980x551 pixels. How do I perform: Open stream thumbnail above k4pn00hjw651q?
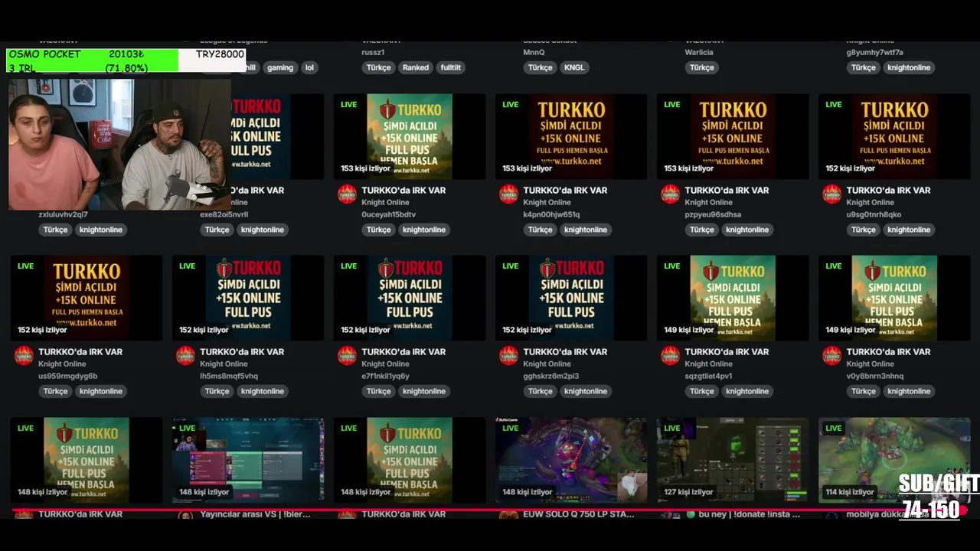click(571, 136)
